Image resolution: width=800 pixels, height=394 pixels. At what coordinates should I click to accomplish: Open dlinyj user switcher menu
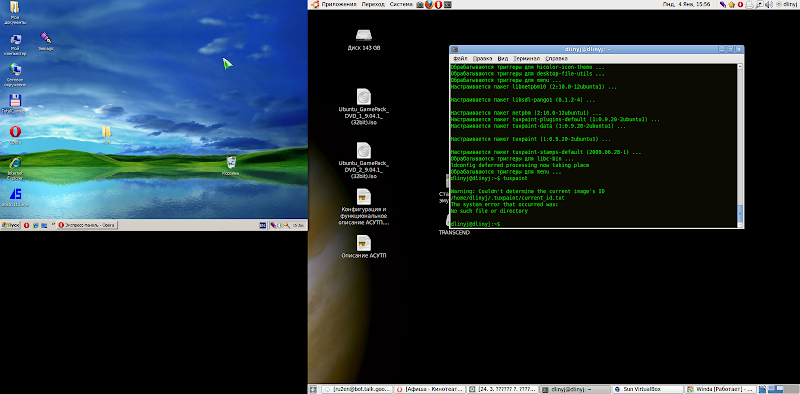(x=786, y=5)
